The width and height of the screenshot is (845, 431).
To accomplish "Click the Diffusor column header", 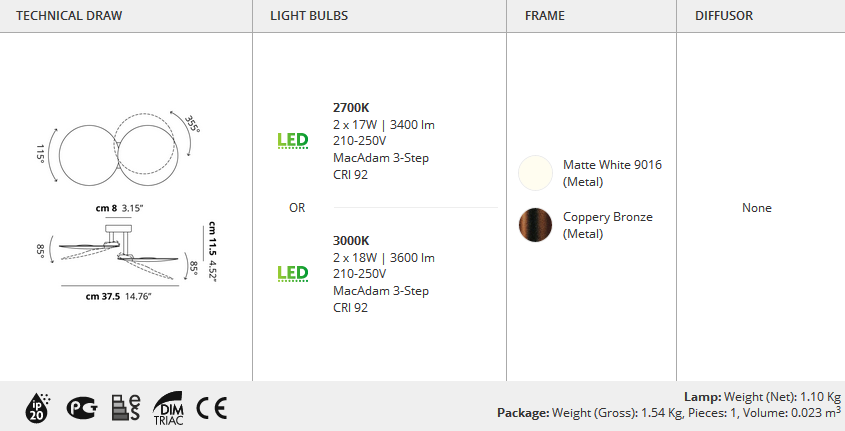I will pos(724,16).
